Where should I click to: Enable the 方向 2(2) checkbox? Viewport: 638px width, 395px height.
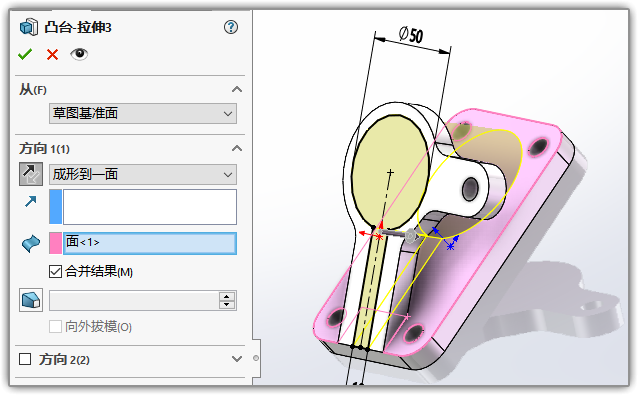coord(25,359)
